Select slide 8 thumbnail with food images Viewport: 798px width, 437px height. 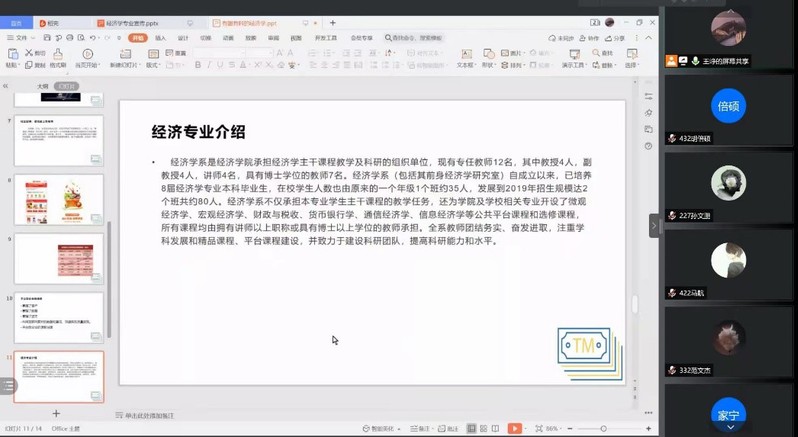click(x=59, y=200)
